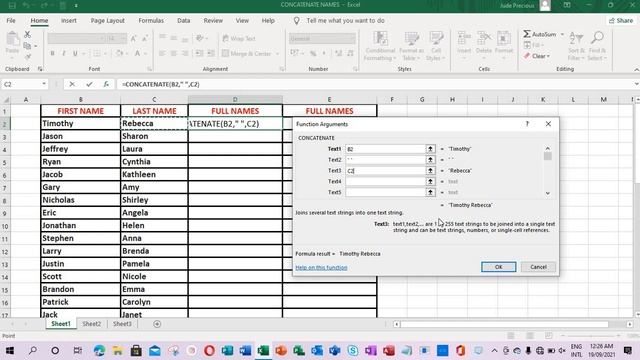Collapse dialog via Text1 range selector icon
This screenshot has width=640, height=360.
coord(430,149)
